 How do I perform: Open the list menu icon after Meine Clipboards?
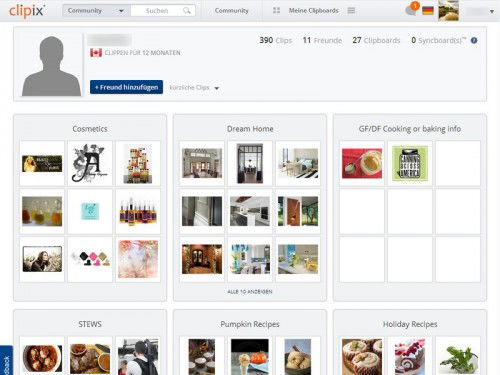point(351,11)
